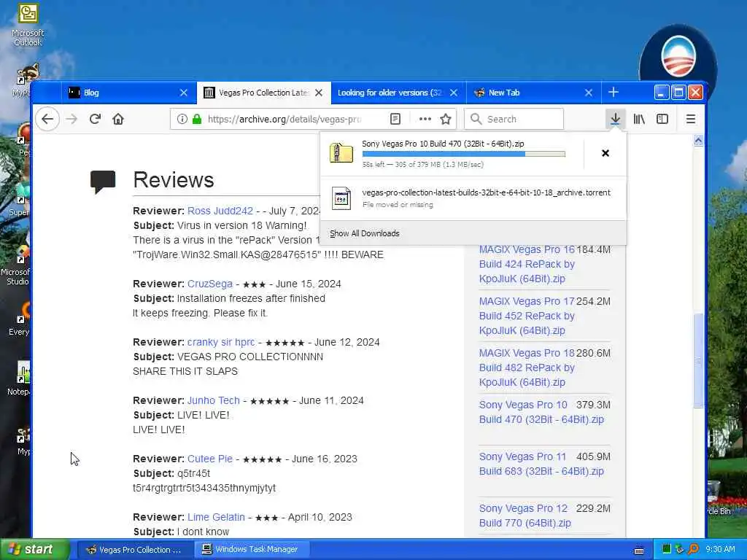Close the New Tab tab

[x=589, y=93]
